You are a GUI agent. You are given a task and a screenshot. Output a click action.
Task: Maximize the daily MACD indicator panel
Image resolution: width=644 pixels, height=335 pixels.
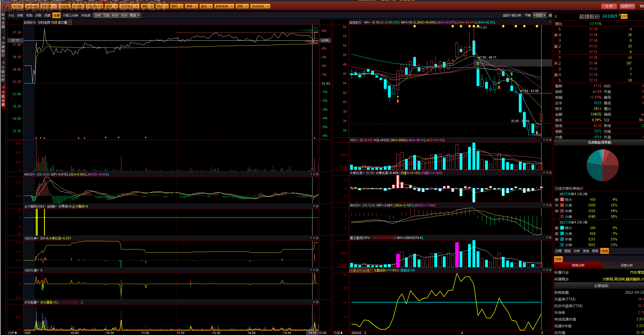coord(547,205)
